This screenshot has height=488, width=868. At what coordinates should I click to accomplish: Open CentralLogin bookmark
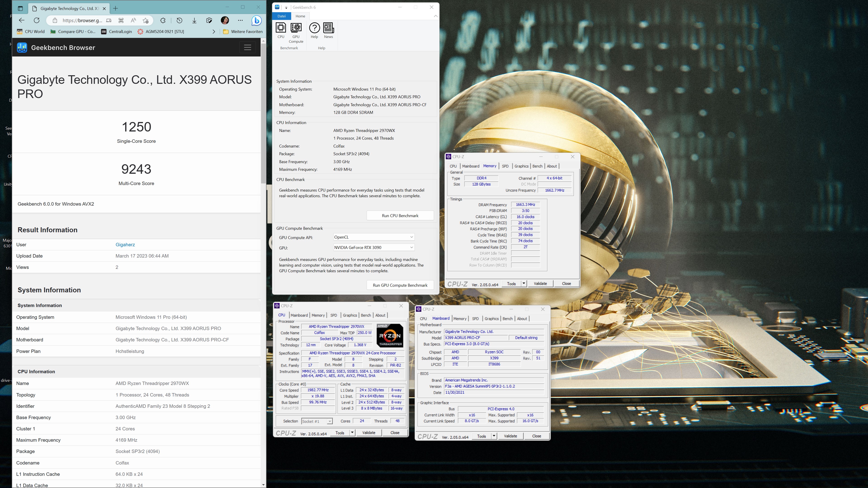click(117, 31)
